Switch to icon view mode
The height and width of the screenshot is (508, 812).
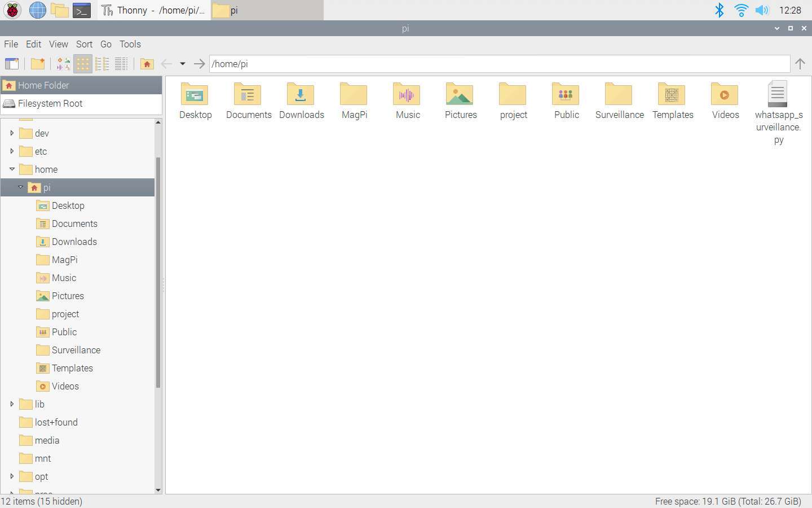coord(83,64)
